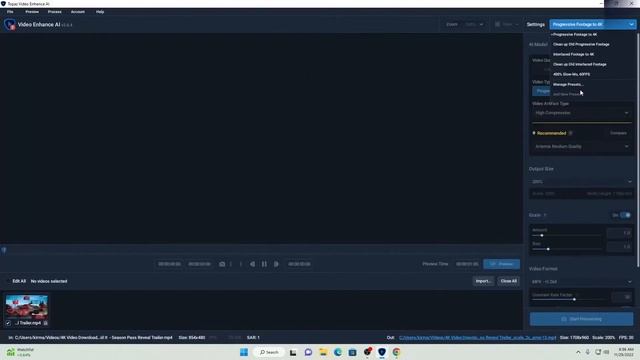
Task: Open Microsoft Edge from the taskbar
Action: pos(338,352)
